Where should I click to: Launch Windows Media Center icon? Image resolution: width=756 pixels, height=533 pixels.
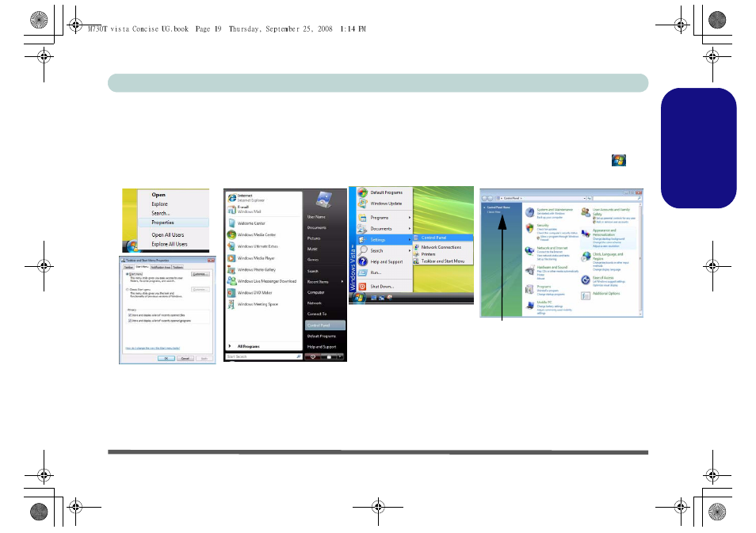[232, 234]
